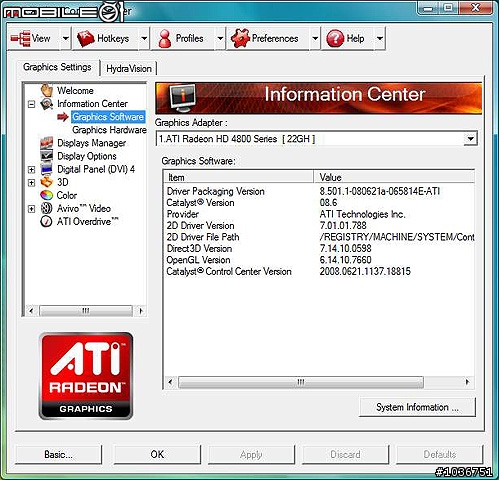Click the 3D cube icon

coord(47,182)
